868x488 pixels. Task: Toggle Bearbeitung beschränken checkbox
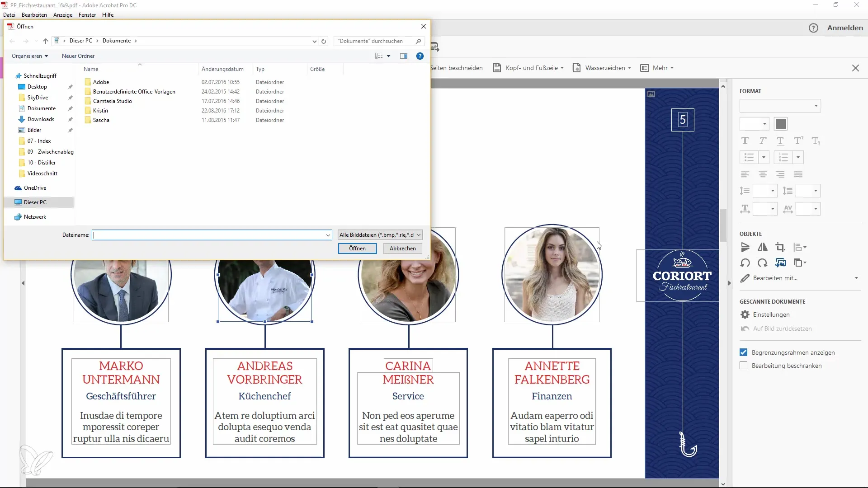(743, 365)
